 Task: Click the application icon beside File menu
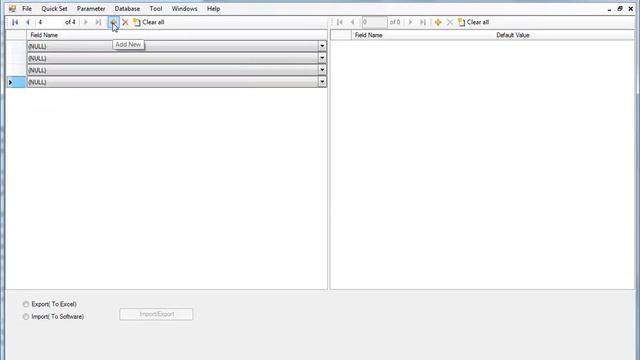pos(12,9)
